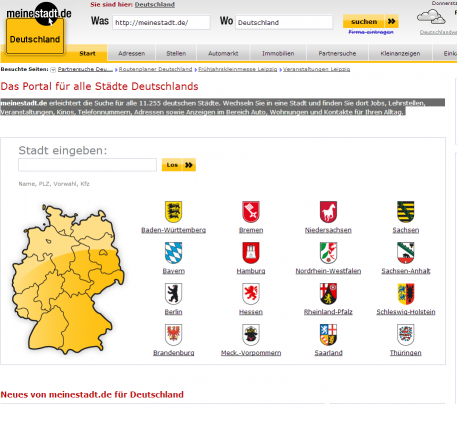The width and height of the screenshot is (457, 429).
Task: Click the Thüringen crest icon
Action: pyautogui.click(x=406, y=335)
